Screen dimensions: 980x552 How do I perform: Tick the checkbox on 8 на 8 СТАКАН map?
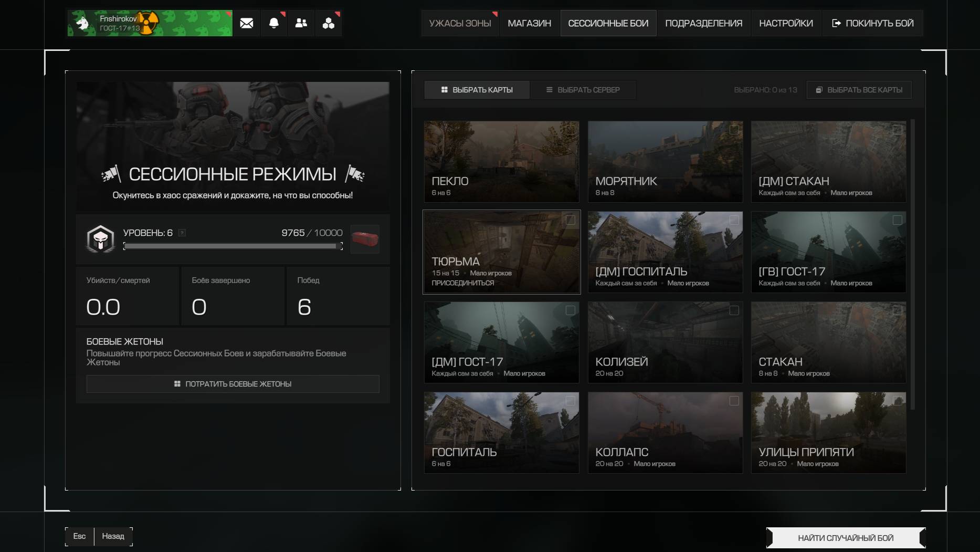(897, 310)
